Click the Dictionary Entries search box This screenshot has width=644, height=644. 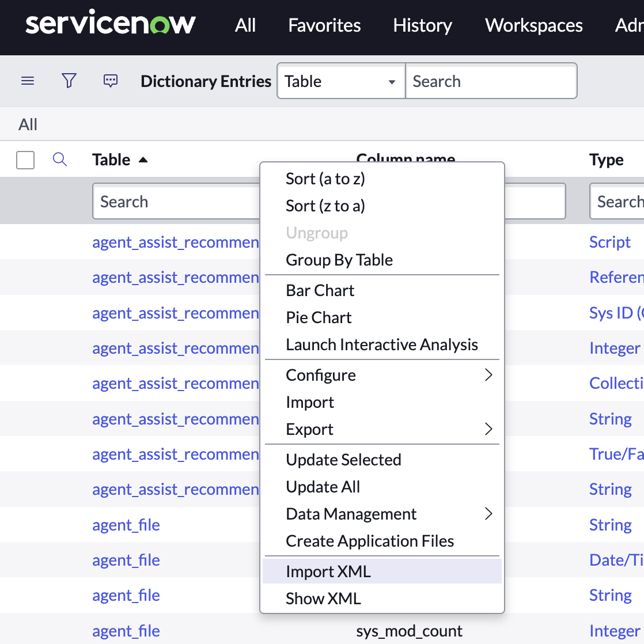tap(491, 81)
